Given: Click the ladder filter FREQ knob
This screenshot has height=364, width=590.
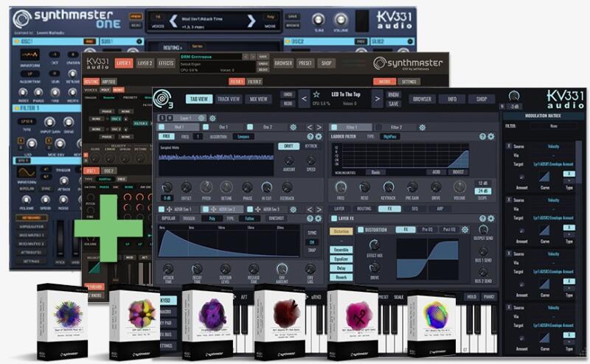Looking at the screenshot, I should 340,187.
